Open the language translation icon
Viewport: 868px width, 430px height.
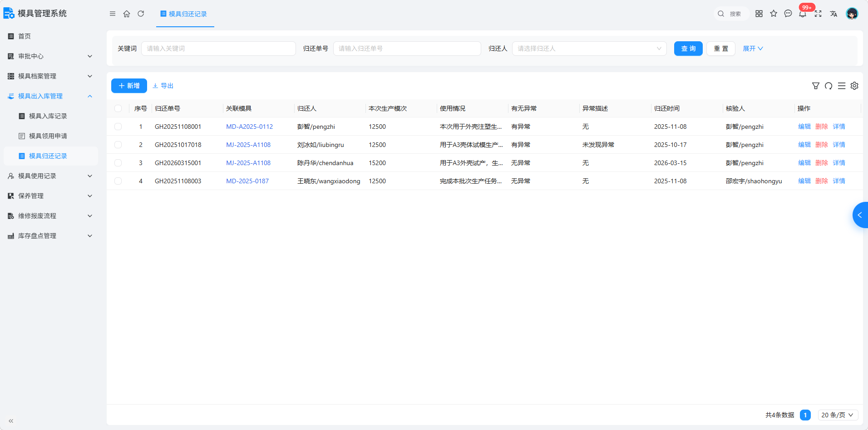833,14
